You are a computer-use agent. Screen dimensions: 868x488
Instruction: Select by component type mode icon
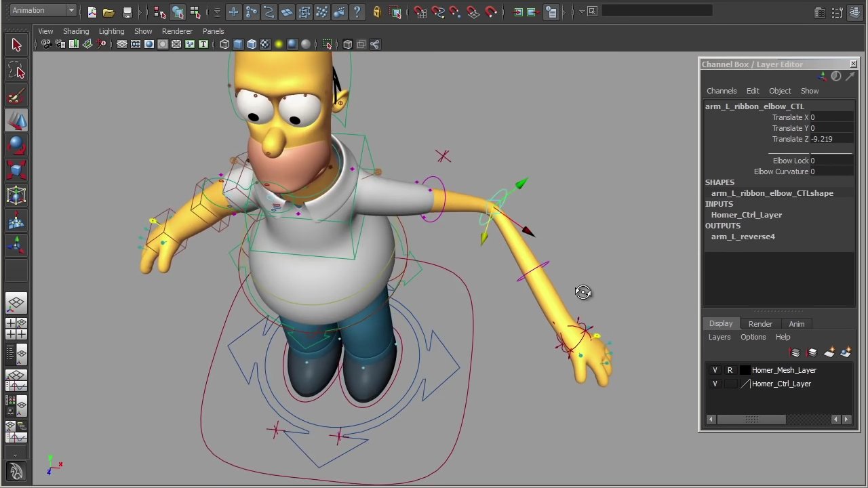pos(195,12)
